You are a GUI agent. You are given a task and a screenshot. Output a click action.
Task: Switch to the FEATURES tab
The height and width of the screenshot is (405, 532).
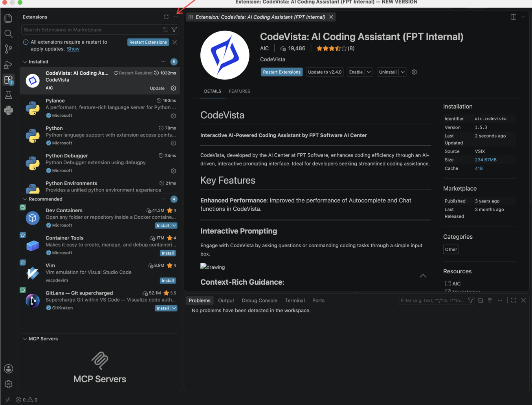coord(240,91)
